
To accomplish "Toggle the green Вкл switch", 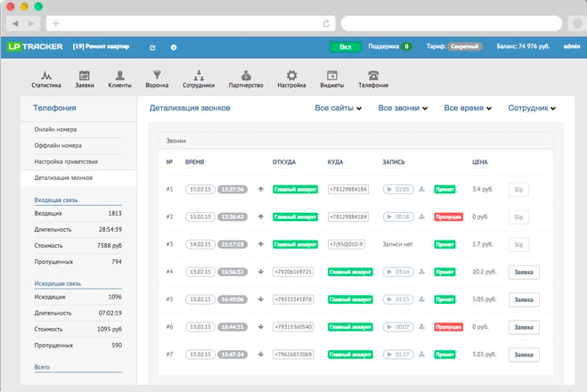I will (x=345, y=46).
